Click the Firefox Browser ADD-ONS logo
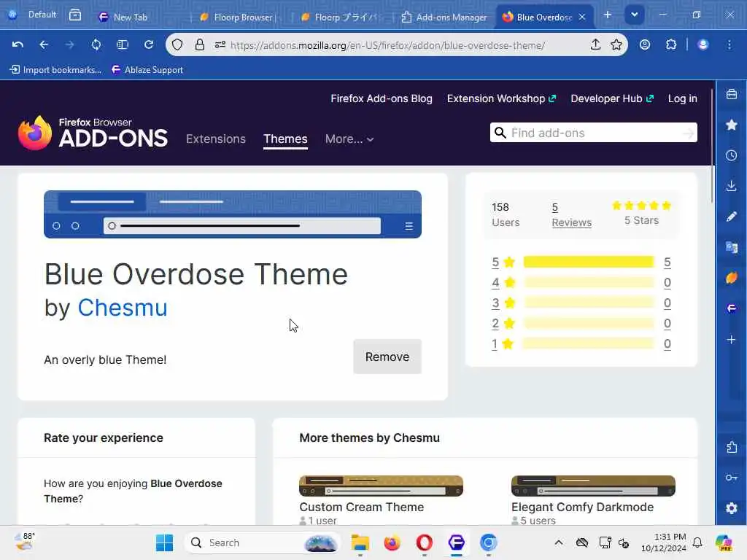Viewport: 747px width, 560px height. coord(93,133)
